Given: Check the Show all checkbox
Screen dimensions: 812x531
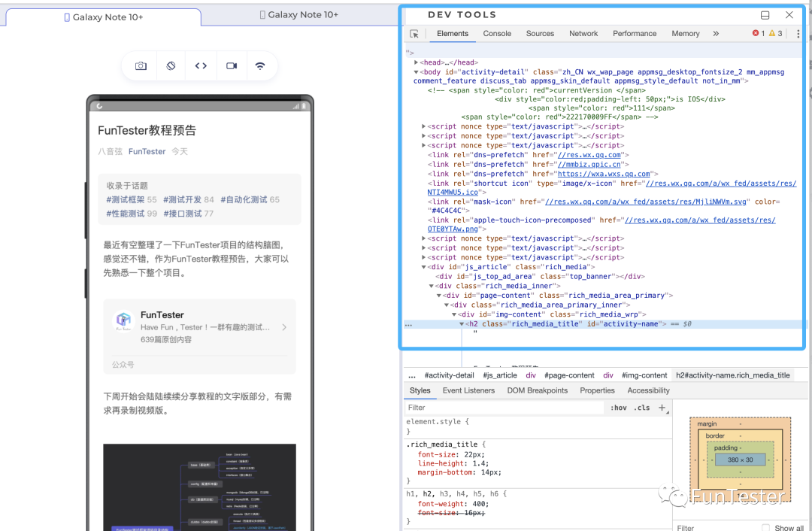Looking at the screenshot, I should click(x=765, y=527).
